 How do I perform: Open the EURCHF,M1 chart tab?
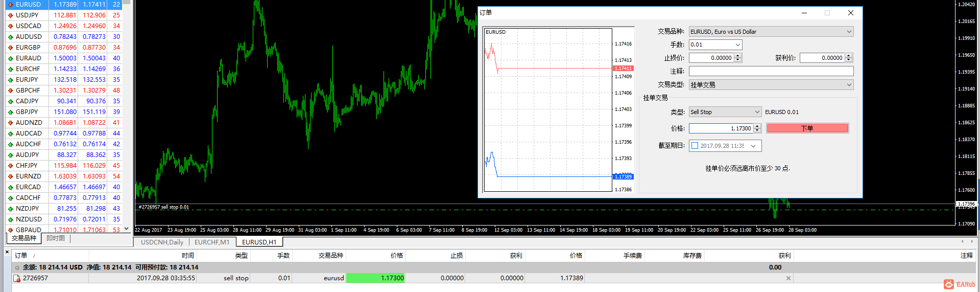(212, 242)
